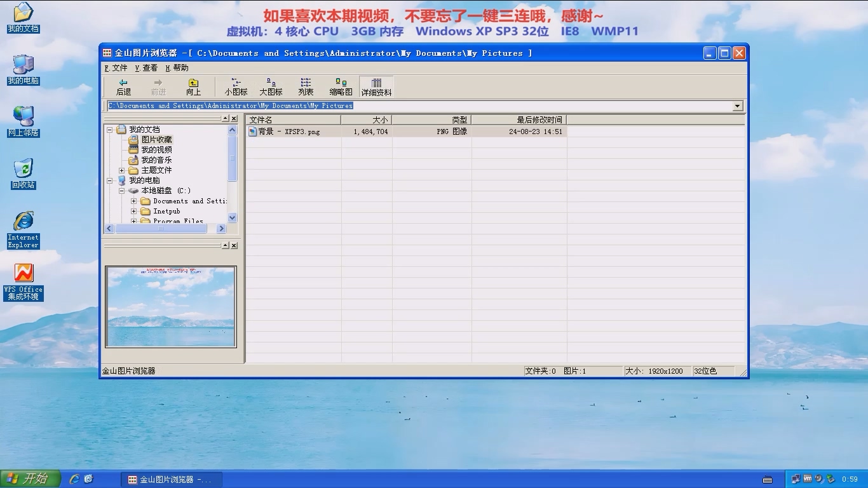Image resolution: width=868 pixels, height=488 pixels.
Task: Close the folder tree pane
Action: [234, 119]
